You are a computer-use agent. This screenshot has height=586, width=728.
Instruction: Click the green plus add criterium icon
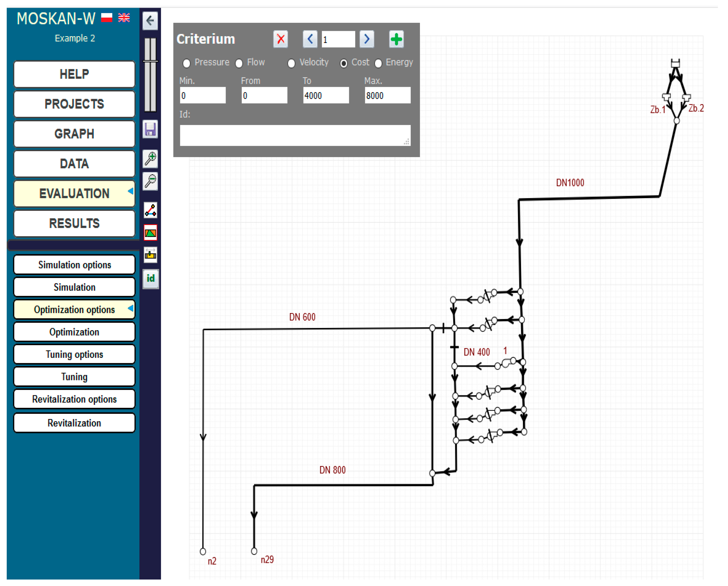click(396, 39)
